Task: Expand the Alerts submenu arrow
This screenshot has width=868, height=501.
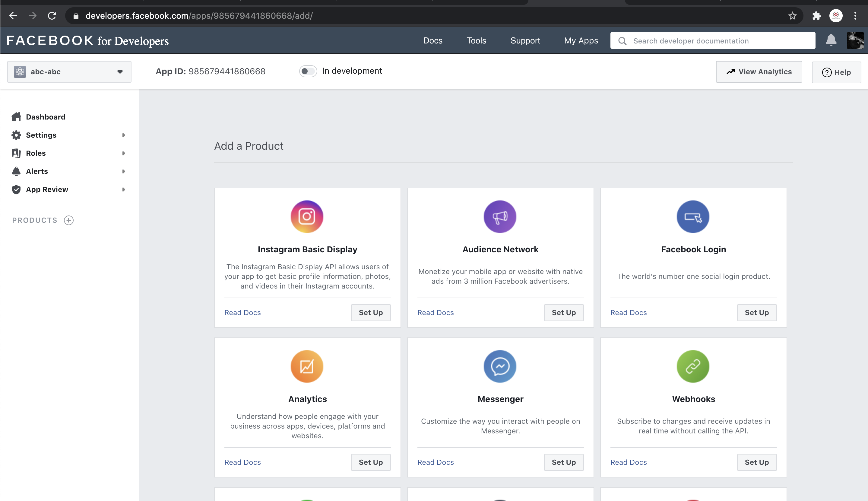Action: 123,171
